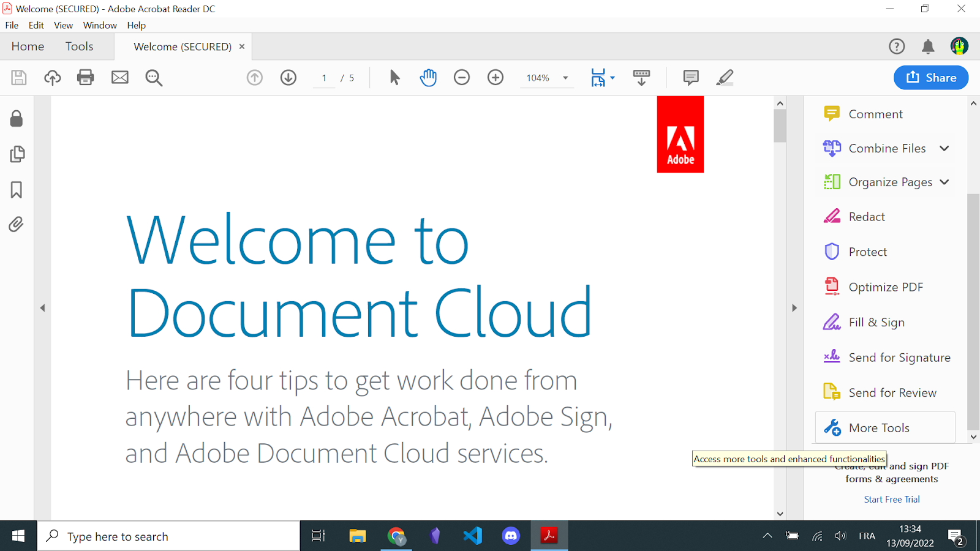Open the Help menu
The image size is (980, 551).
(137, 25)
